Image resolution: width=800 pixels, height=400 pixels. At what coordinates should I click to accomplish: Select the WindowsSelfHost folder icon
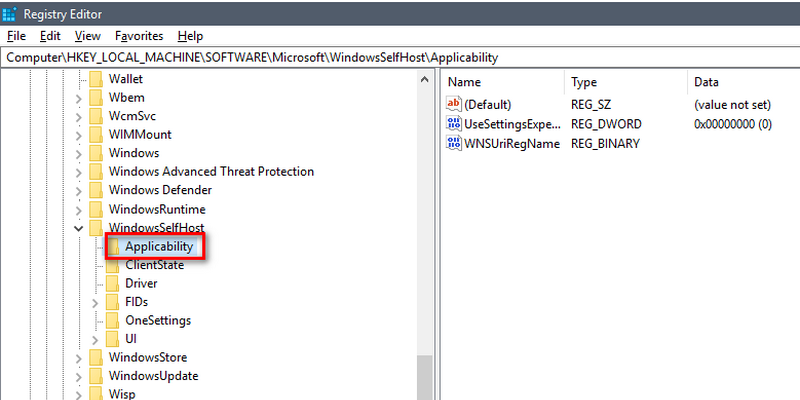coord(96,228)
